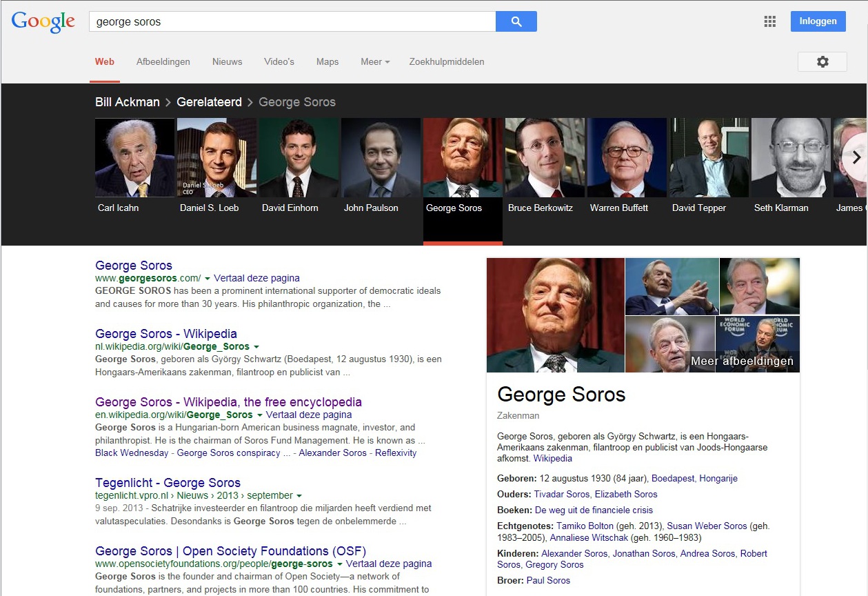Screen dimensions: 868x596
Task: Open Gregory Soros in Kinderen row
Action: coord(554,564)
